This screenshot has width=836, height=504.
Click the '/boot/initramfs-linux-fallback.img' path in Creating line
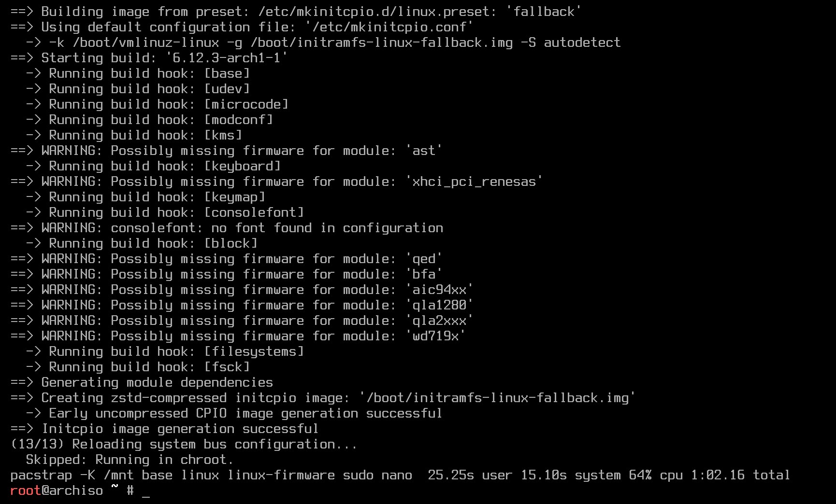click(x=497, y=398)
